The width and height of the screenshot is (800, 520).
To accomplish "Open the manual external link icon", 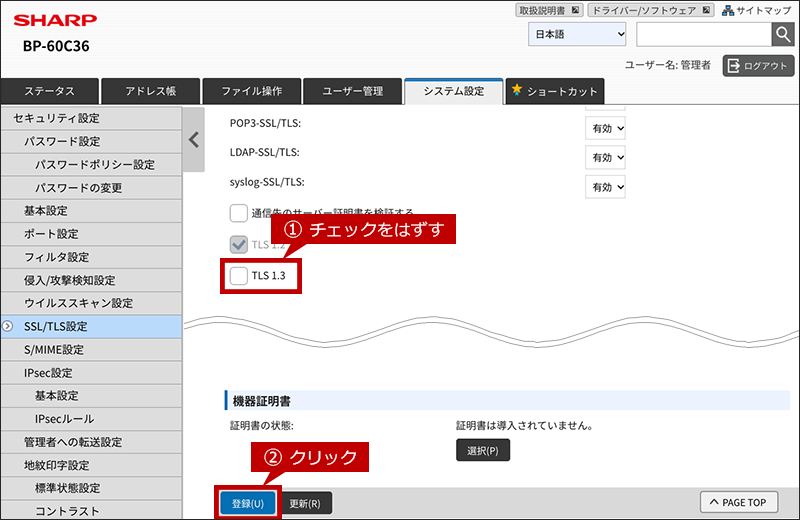I will point(575,10).
